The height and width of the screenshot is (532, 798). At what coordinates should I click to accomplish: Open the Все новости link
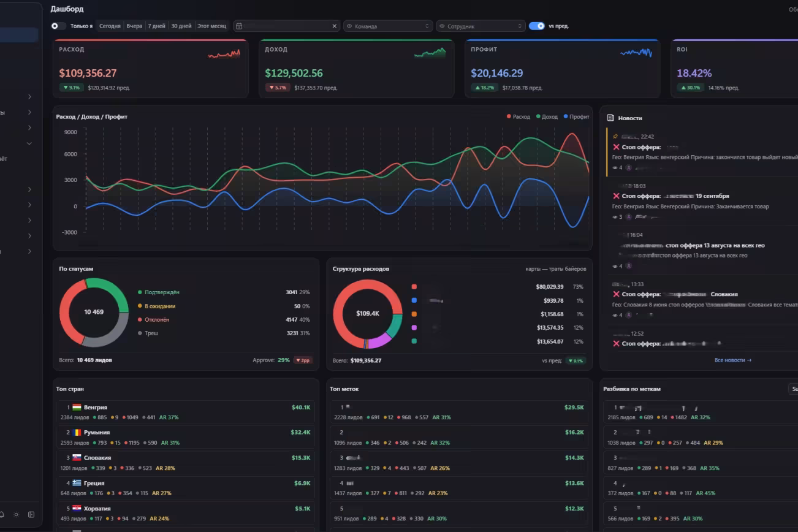(x=733, y=360)
